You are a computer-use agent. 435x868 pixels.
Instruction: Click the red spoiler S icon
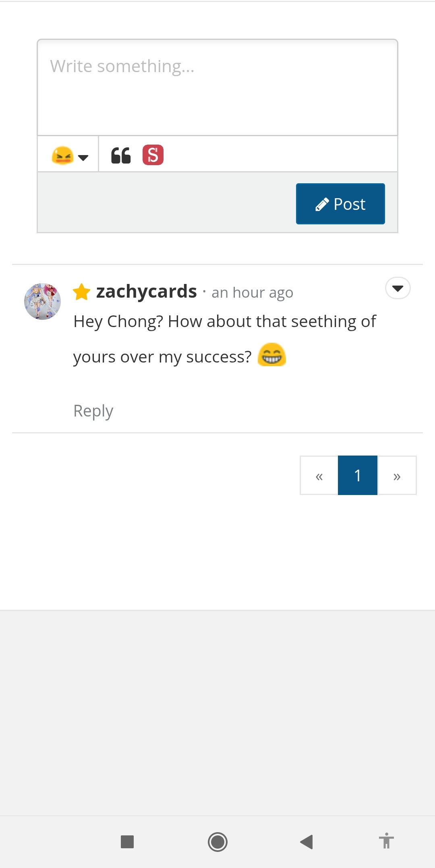point(153,155)
